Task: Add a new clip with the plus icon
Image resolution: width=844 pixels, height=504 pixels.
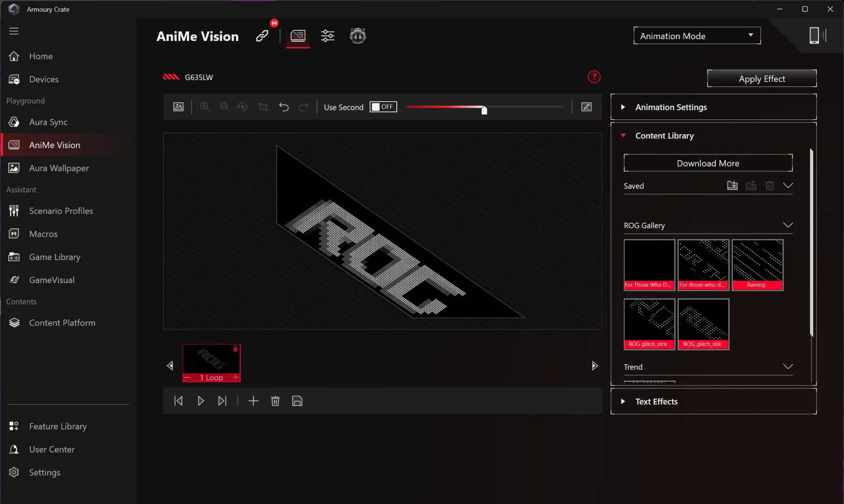Action: click(x=253, y=401)
